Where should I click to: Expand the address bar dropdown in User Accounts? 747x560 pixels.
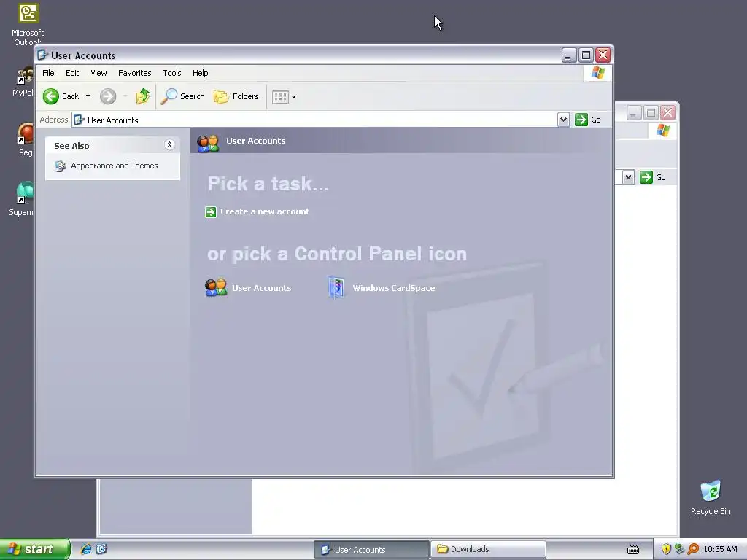[564, 120]
